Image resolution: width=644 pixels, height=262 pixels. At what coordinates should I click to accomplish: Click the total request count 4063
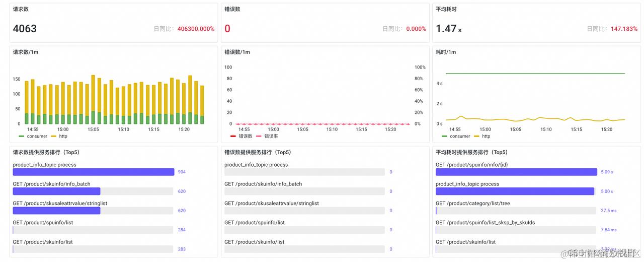point(25,29)
